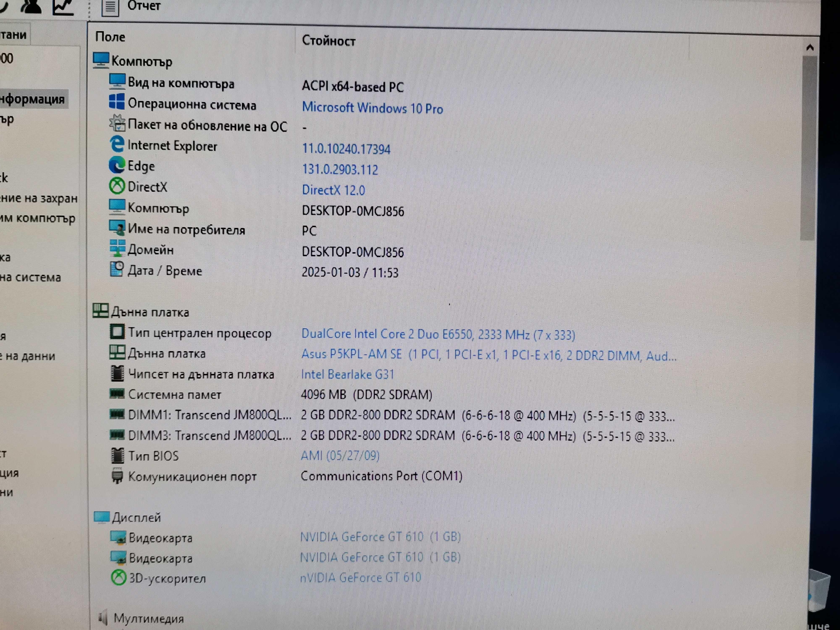
Task: Click the Тип BIOS chip icon
Action: [x=117, y=455]
